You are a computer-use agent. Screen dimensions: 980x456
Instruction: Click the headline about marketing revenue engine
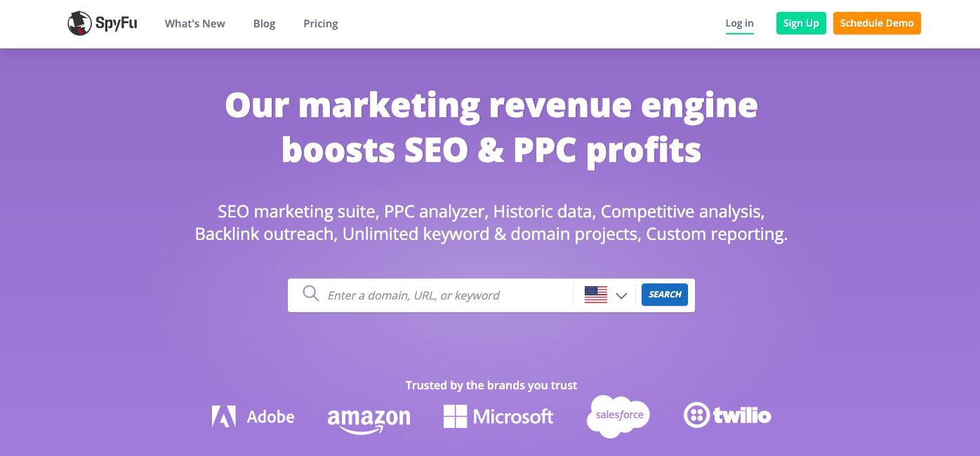click(490, 126)
